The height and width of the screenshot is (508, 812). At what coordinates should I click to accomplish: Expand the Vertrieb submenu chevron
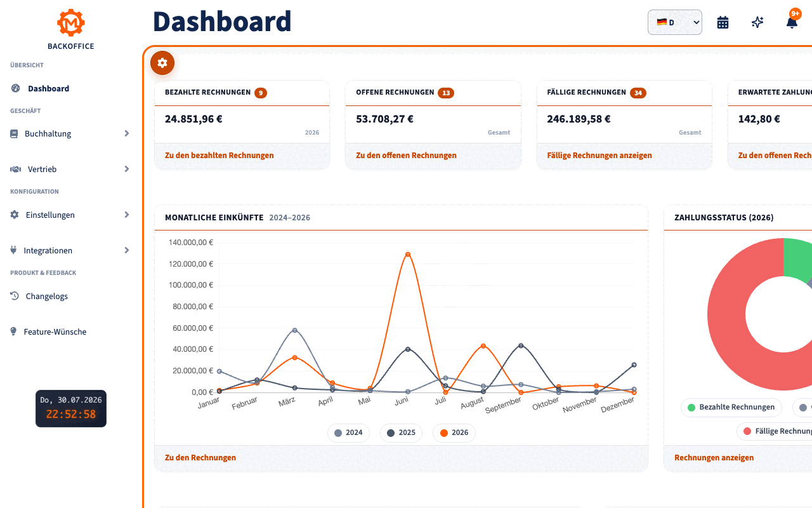point(127,169)
